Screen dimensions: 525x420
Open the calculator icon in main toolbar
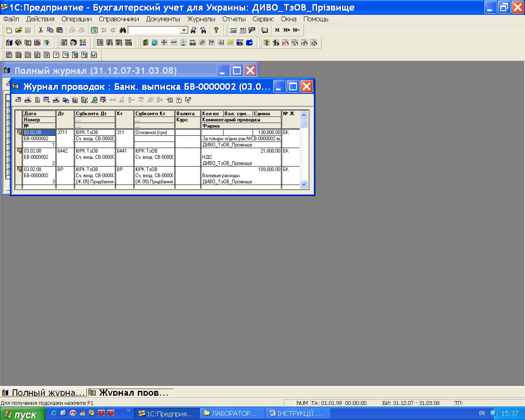(x=233, y=30)
